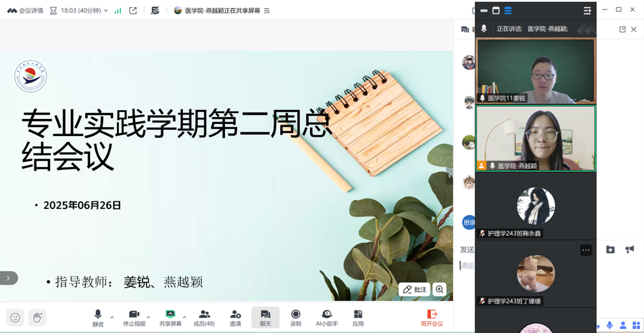
Task: Open 会议详情 meeting details
Action: pyautogui.click(x=26, y=11)
